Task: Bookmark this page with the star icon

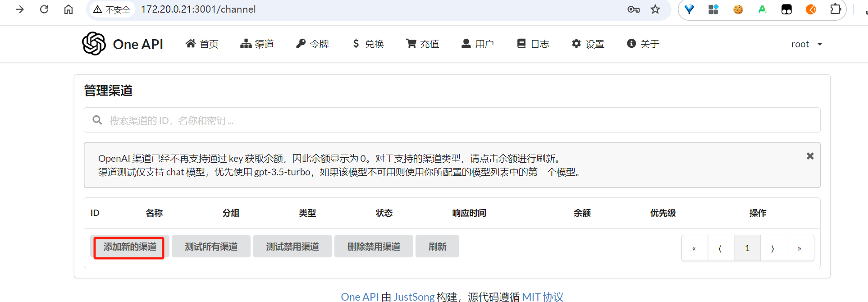Action: (x=655, y=9)
